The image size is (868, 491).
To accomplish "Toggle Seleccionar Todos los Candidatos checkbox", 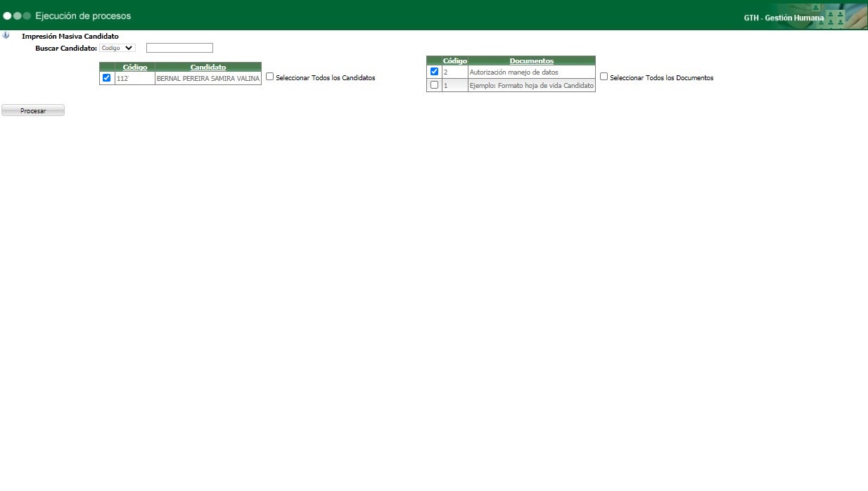I will coord(270,77).
